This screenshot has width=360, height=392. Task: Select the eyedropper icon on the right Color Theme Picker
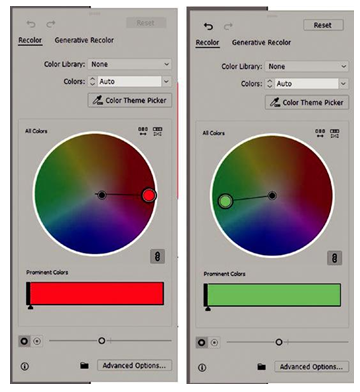pyautogui.click(x=274, y=102)
